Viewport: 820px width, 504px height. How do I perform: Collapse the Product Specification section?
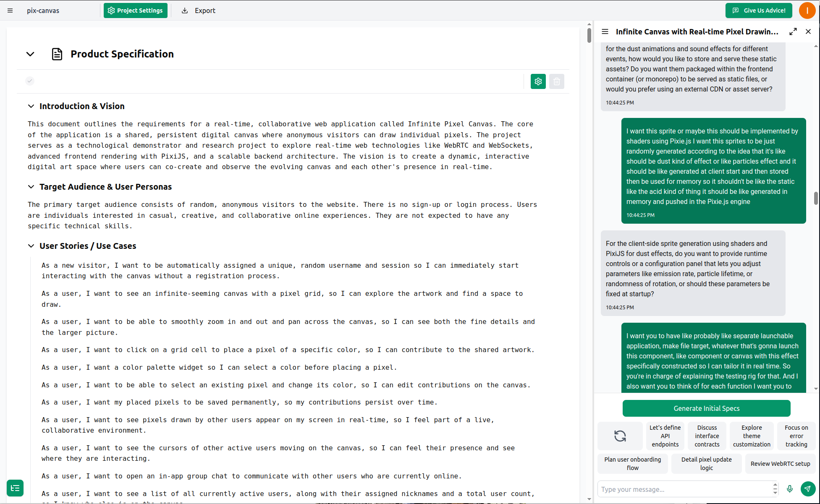(x=30, y=54)
